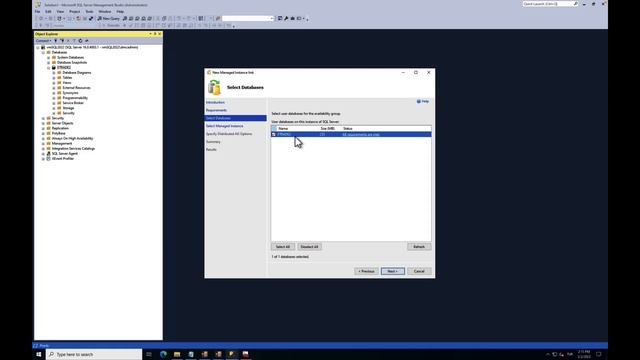640x360 pixels.
Task: Click the Windows taskbar search box
Action: [x=94, y=354]
